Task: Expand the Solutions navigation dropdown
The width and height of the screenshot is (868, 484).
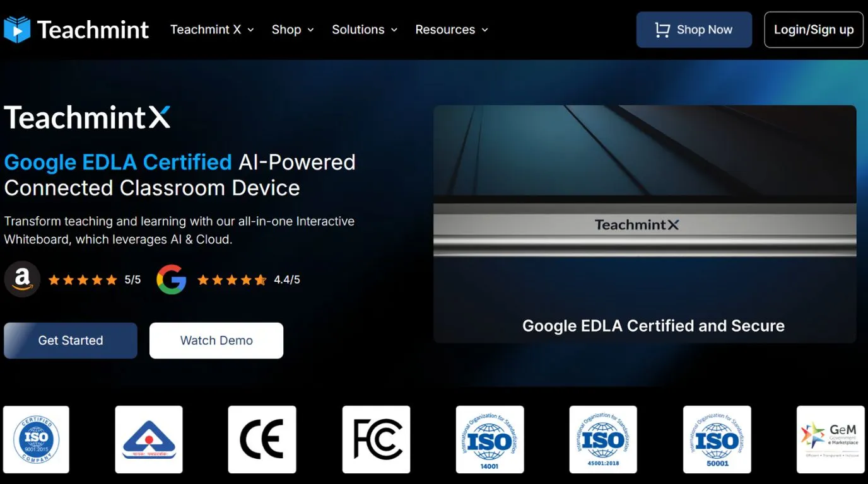Action: [x=365, y=30]
